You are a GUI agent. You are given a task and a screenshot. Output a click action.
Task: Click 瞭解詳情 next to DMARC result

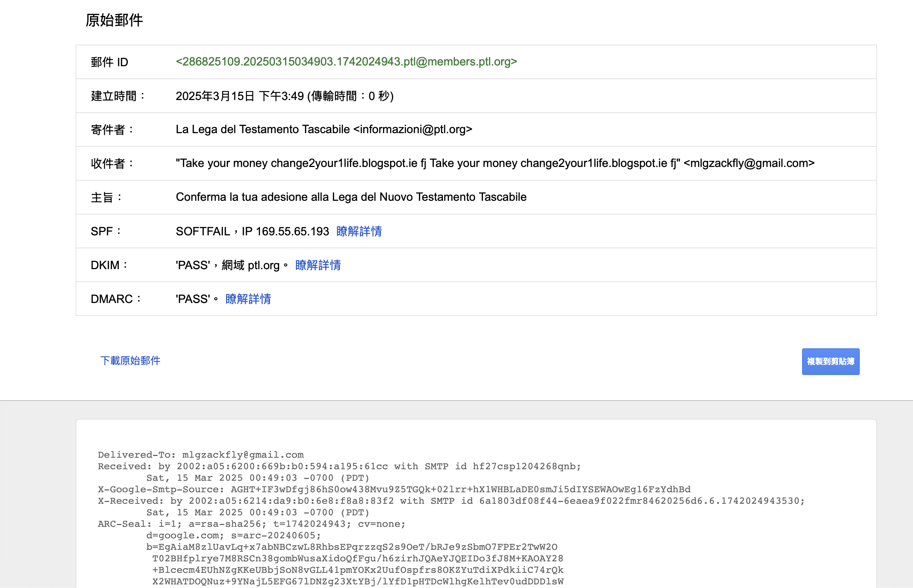pos(248,299)
